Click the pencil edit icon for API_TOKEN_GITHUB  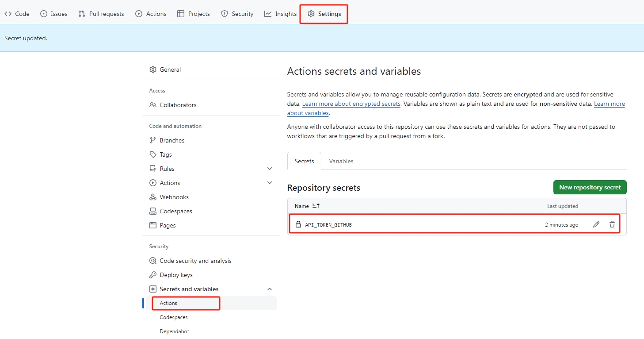click(596, 224)
